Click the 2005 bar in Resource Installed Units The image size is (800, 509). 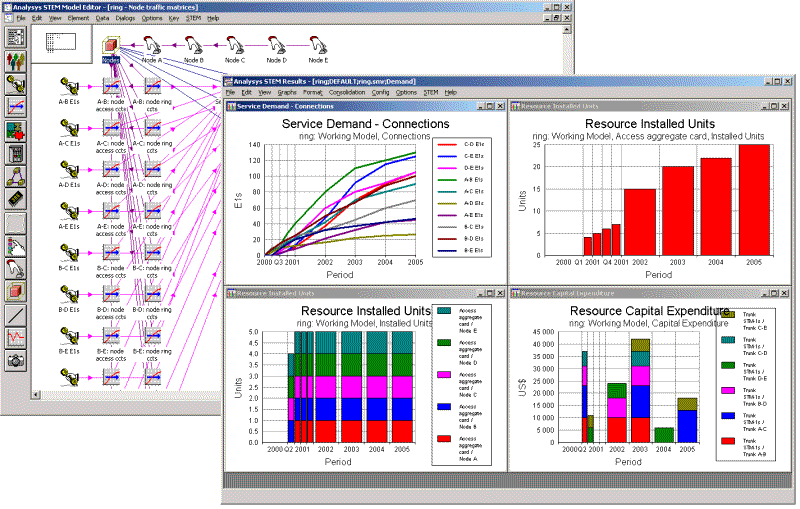[x=754, y=199]
